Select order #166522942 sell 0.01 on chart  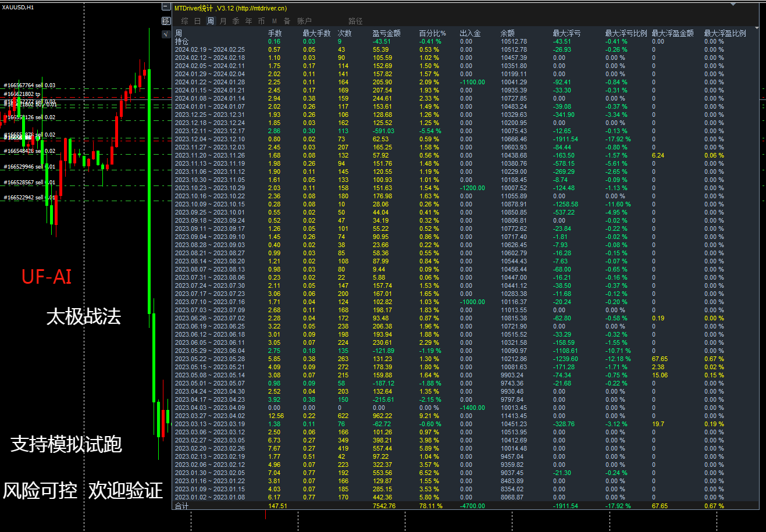click(x=30, y=198)
